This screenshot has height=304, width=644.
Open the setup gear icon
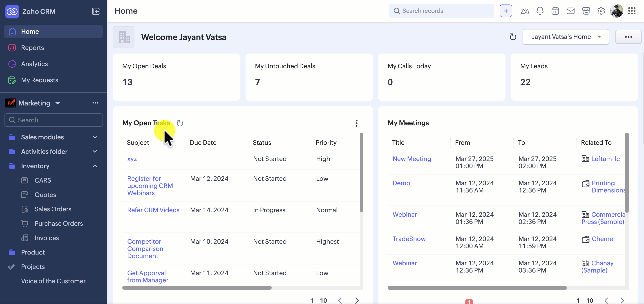pyautogui.click(x=601, y=11)
